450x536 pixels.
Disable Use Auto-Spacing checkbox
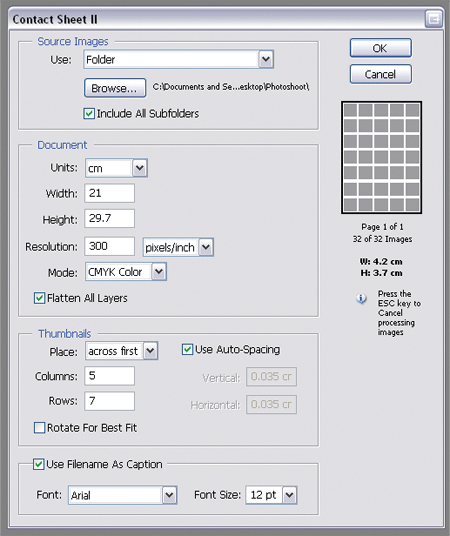point(187,349)
